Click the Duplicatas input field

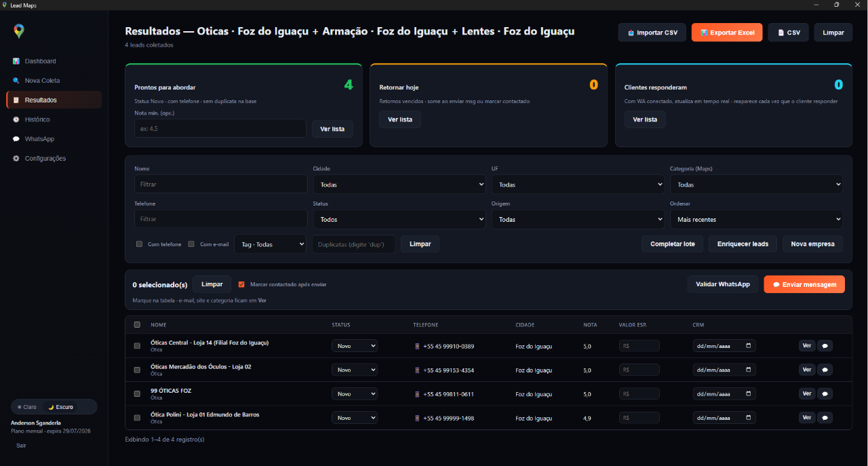tap(353, 244)
